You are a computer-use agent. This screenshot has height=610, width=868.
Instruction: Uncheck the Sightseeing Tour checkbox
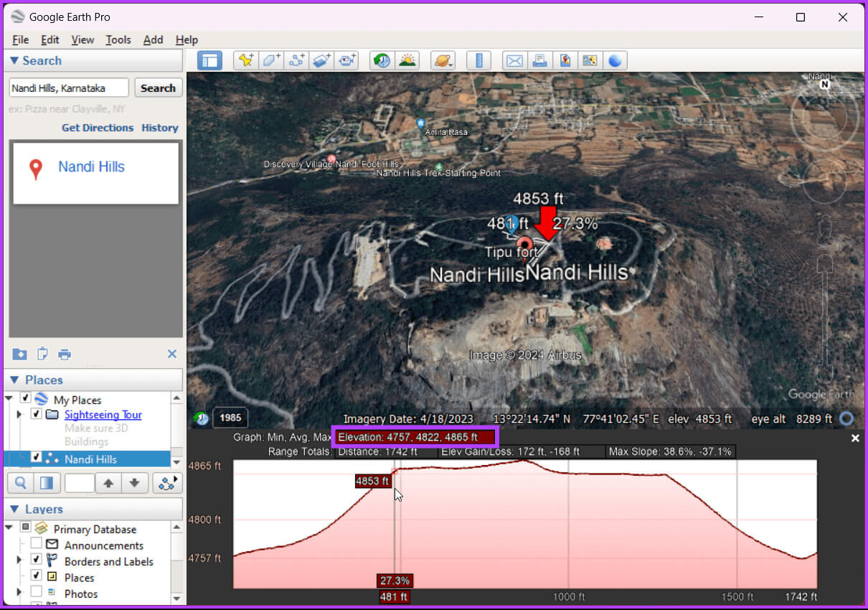36,414
